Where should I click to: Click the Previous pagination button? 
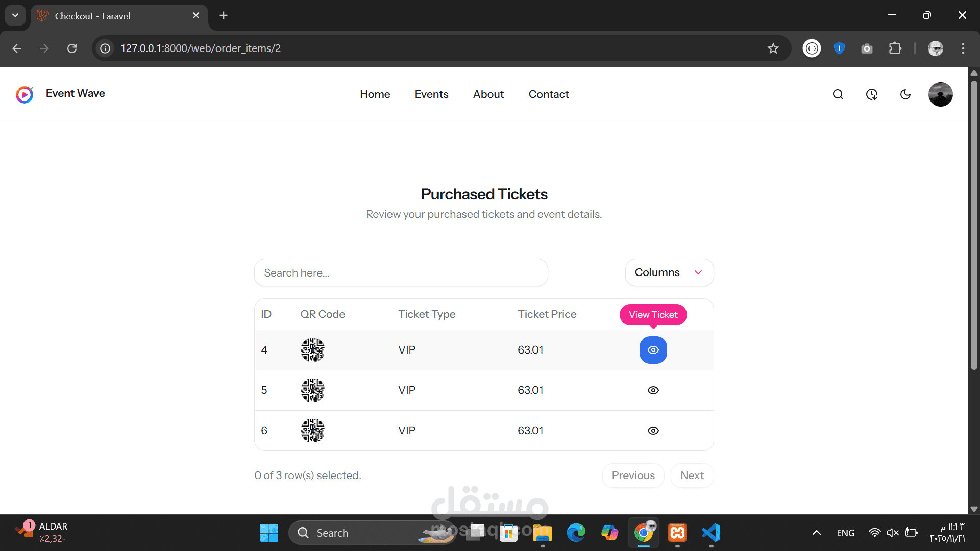point(633,475)
